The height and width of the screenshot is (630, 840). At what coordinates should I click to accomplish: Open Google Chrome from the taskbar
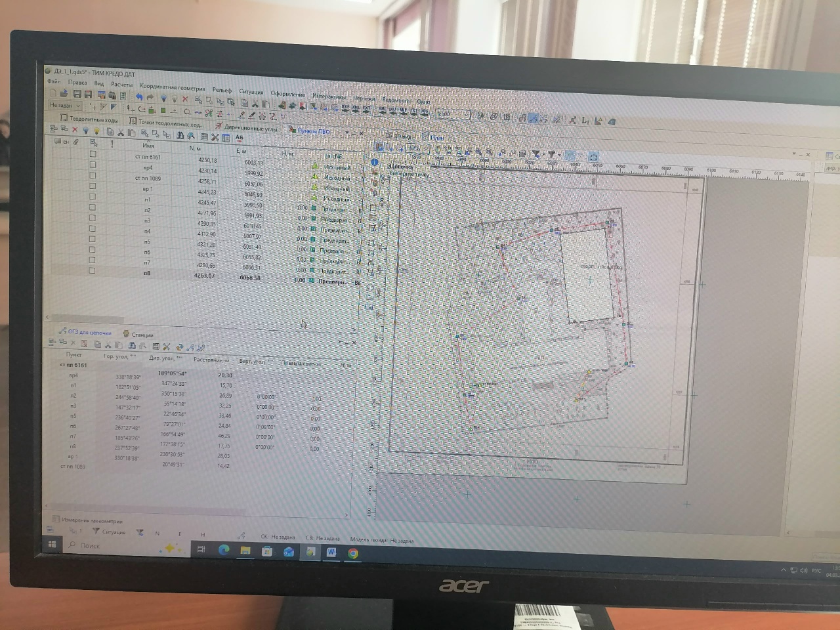(353, 553)
